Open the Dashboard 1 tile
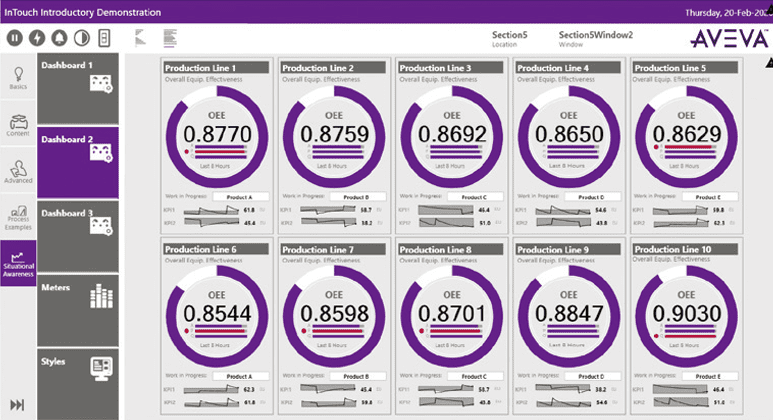 78,88
